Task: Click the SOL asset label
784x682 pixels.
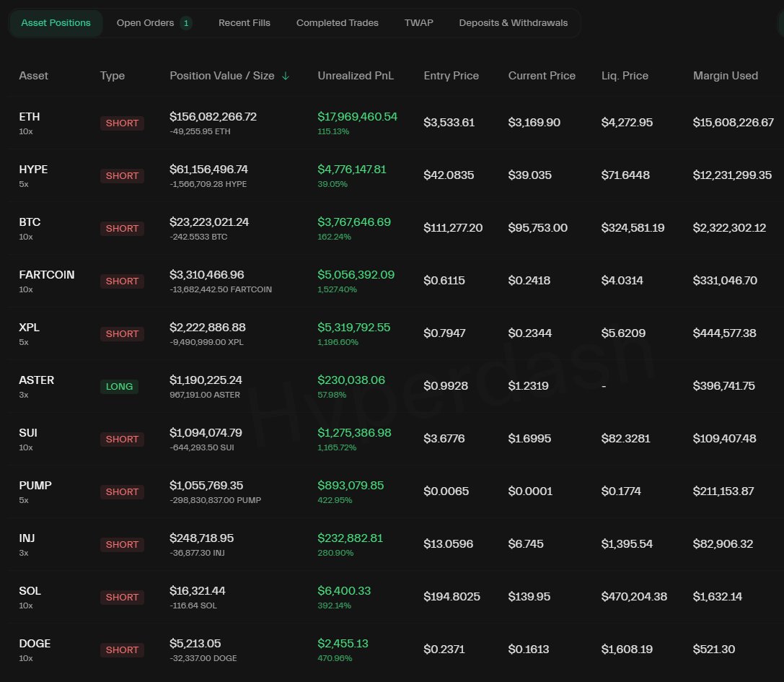Action: coord(30,590)
